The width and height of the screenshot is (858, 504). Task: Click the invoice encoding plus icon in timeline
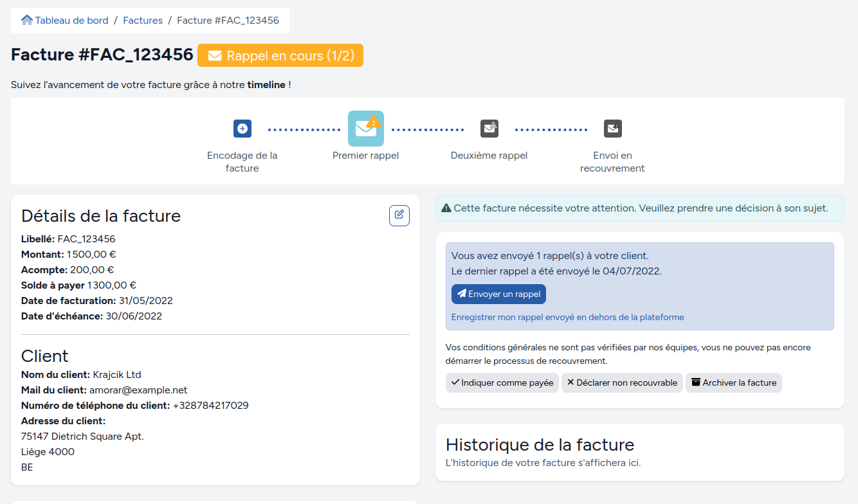[x=242, y=129]
